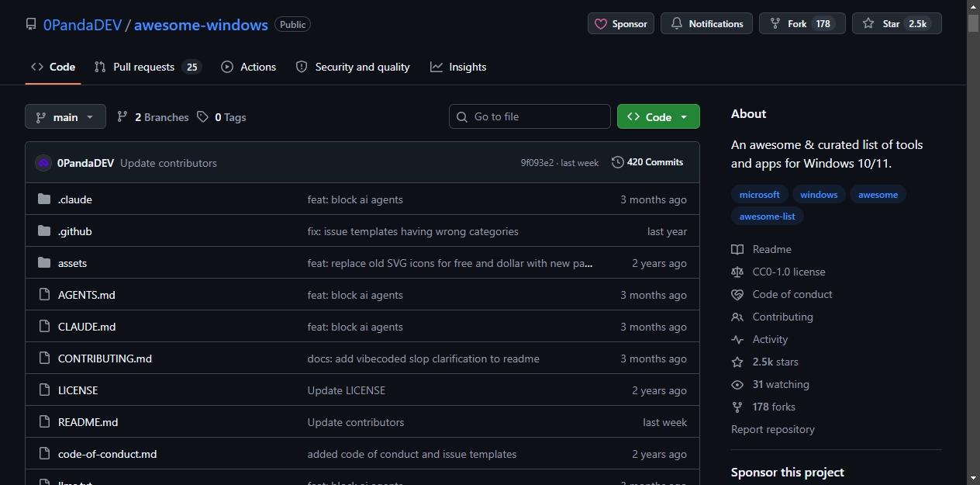Click Report repository link

[x=773, y=429]
